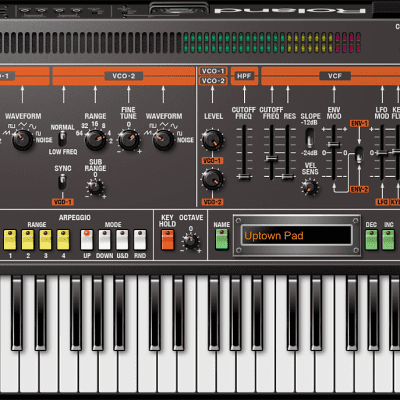400x400 pixels.
Task: Click the VCO-2 LEVEL mixer knob
Action: [213, 179]
